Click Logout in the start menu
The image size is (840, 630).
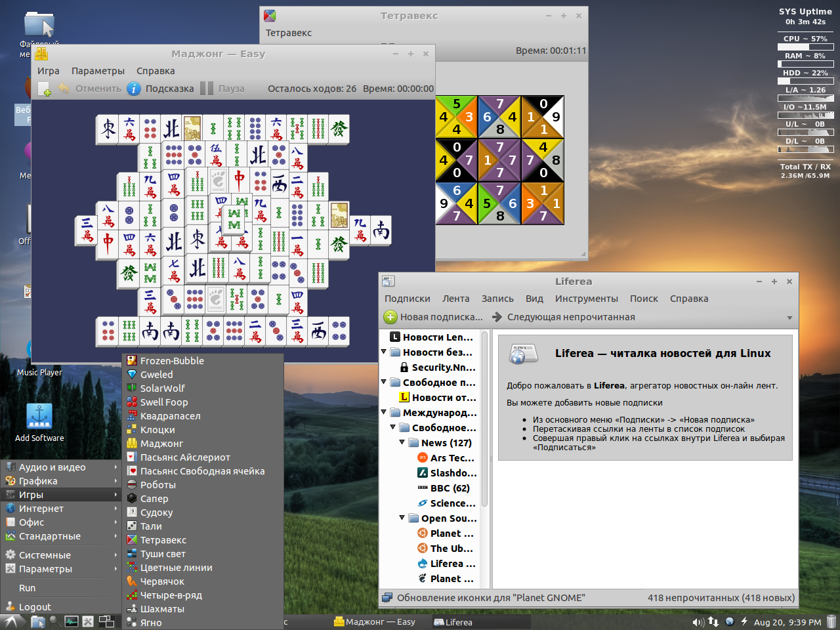click(x=61, y=607)
